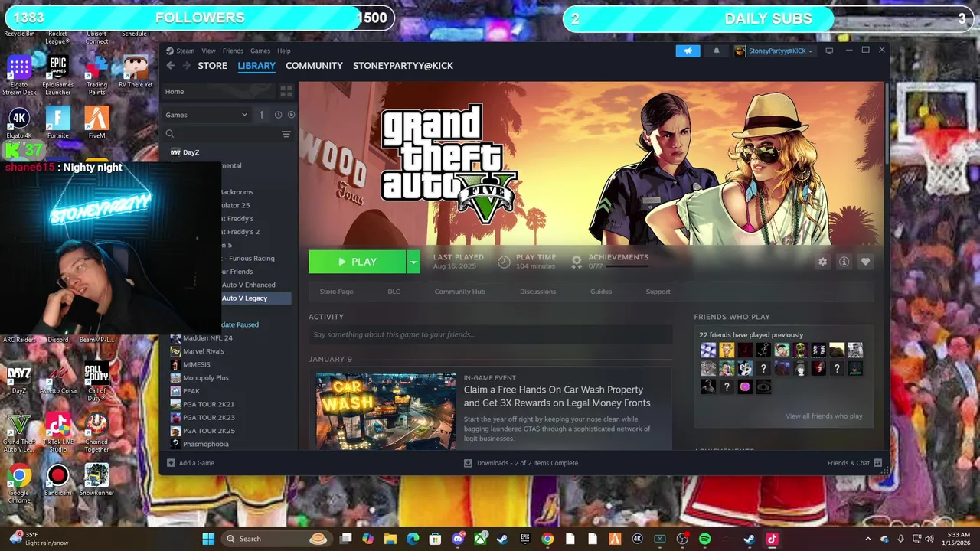Open the StoneyPartyy@KICK account dropdown
The width and height of the screenshot is (980, 551).
(773, 51)
